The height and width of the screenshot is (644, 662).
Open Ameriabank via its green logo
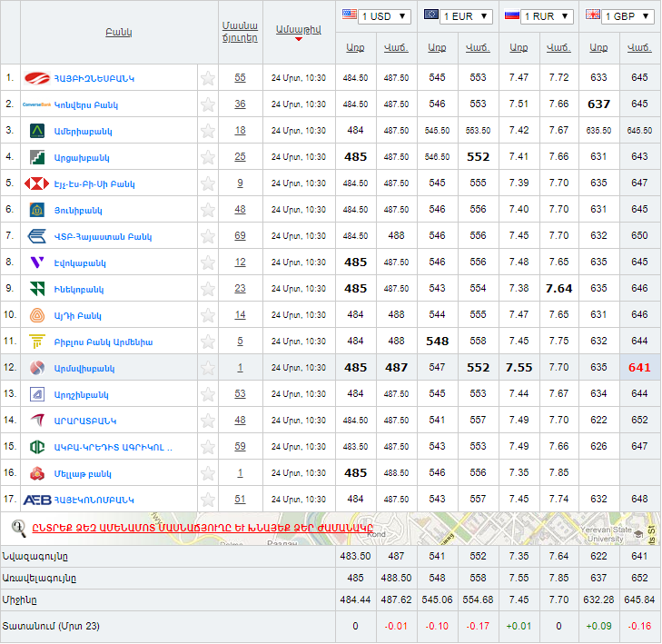[37, 131]
